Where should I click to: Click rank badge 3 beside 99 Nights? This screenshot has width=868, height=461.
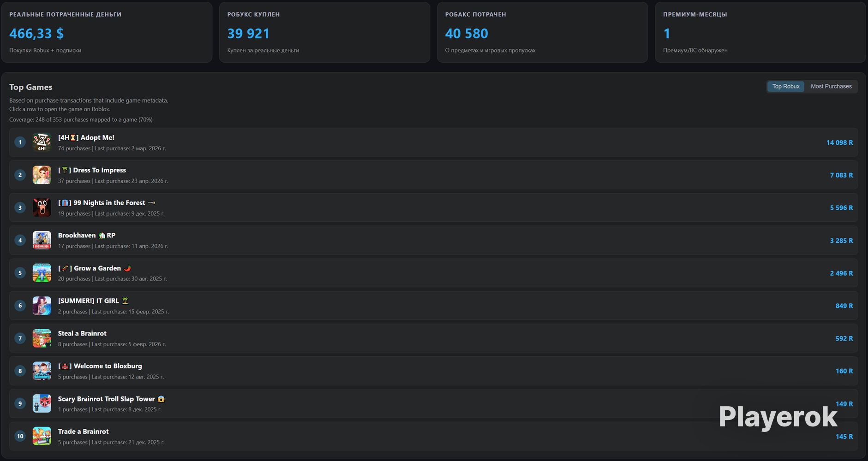pyautogui.click(x=20, y=208)
